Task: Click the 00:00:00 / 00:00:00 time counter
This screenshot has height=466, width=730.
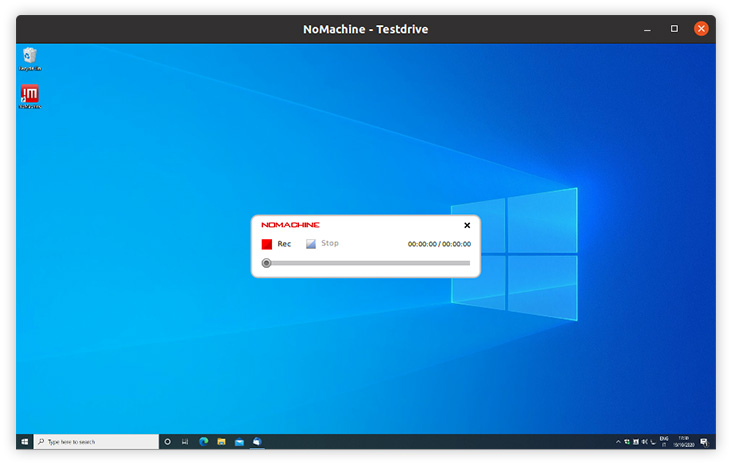Action: pos(439,244)
